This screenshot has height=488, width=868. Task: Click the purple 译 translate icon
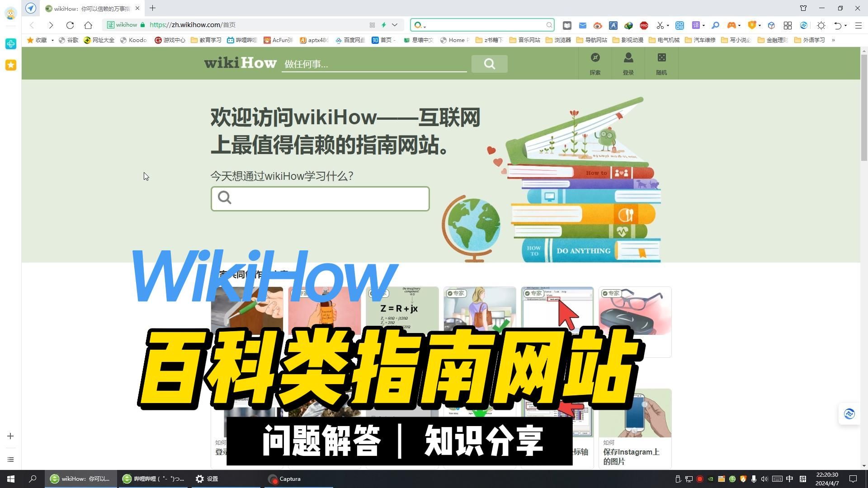(696, 25)
